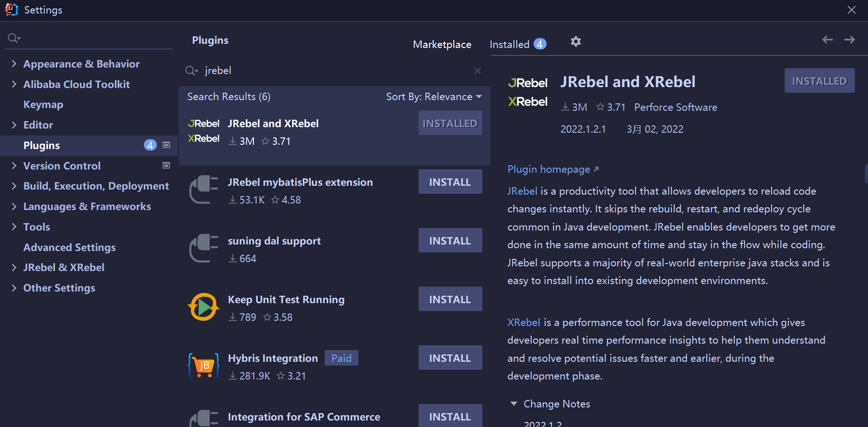The width and height of the screenshot is (868, 427).
Task: Expand the Editor settings node
Action: tap(14, 125)
